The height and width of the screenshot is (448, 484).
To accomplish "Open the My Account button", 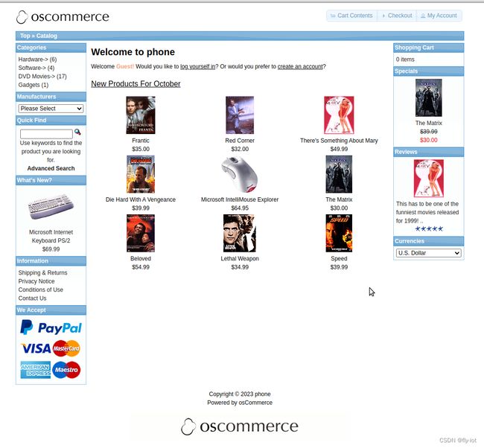I will pyautogui.click(x=439, y=16).
